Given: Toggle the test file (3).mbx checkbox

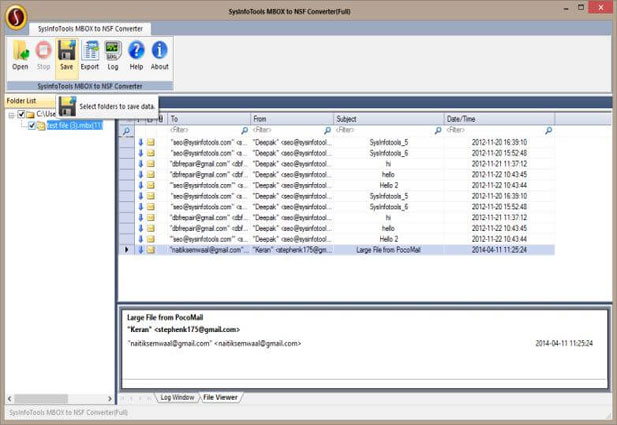Looking at the screenshot, I should pos(32,126).
